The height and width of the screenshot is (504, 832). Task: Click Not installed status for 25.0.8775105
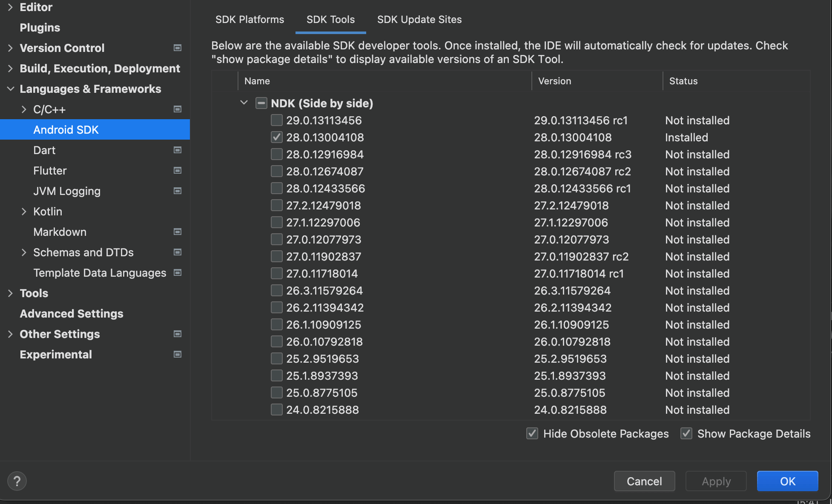(x=697, y=393)
